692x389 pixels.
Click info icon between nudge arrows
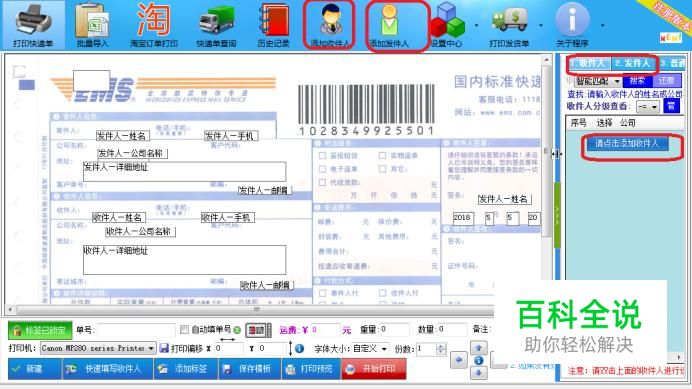pos(478,360)
